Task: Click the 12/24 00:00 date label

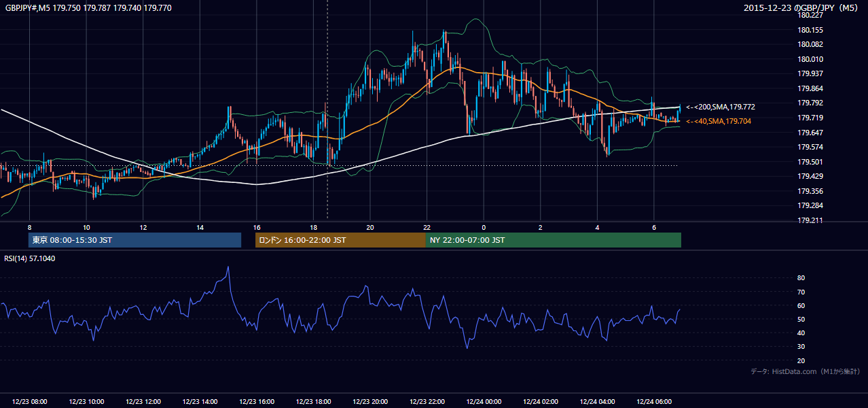Action: [x=484, y=402]
